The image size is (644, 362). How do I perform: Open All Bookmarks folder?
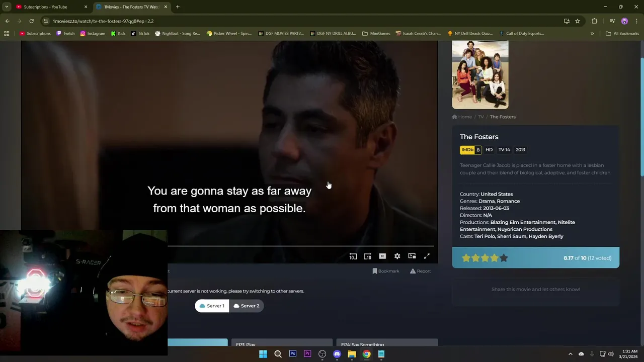coord(622,34)
